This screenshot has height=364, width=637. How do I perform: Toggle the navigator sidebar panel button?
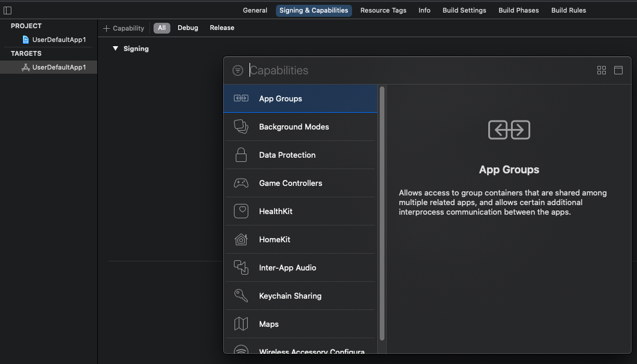click(x=8, y=10)
